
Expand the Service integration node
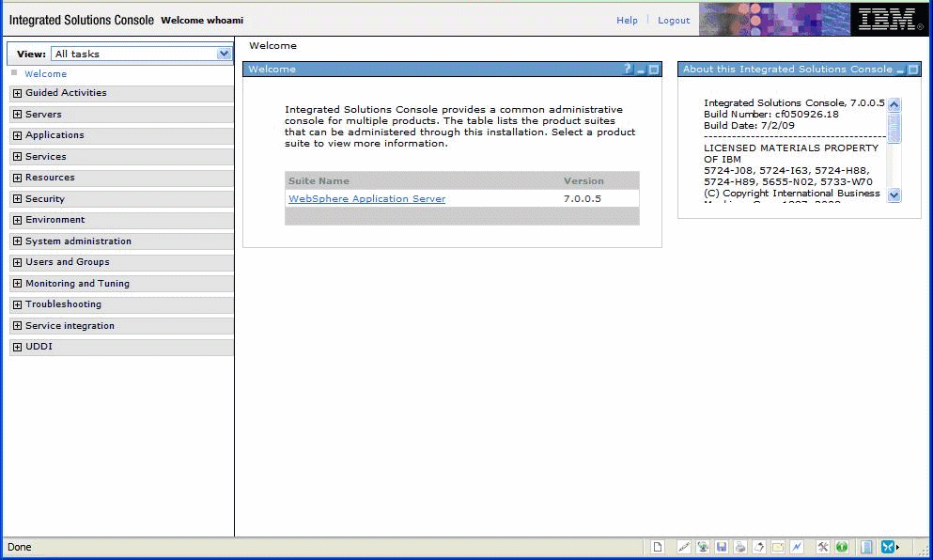tap(17, 326)
